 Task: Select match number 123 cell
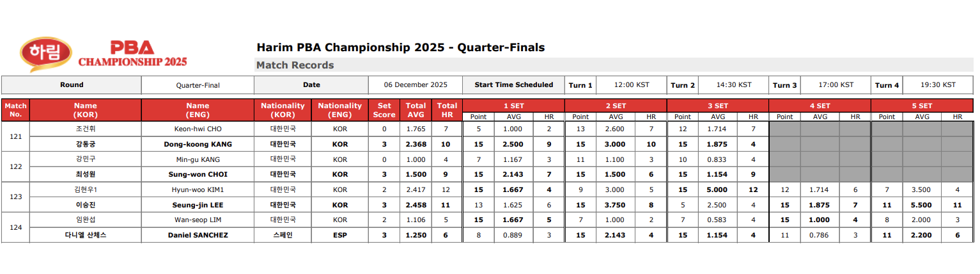click(16, 197)
